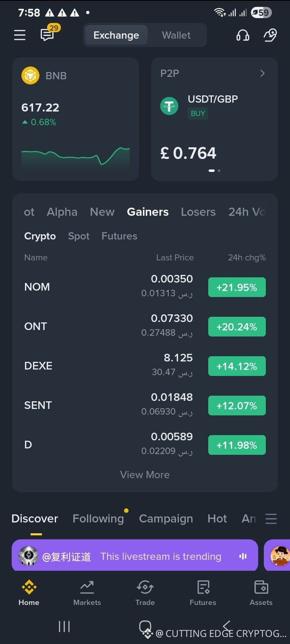Tap the BNB price sparkline chart
This screenshot has height=644, width=290.
[x=75, y=157]
